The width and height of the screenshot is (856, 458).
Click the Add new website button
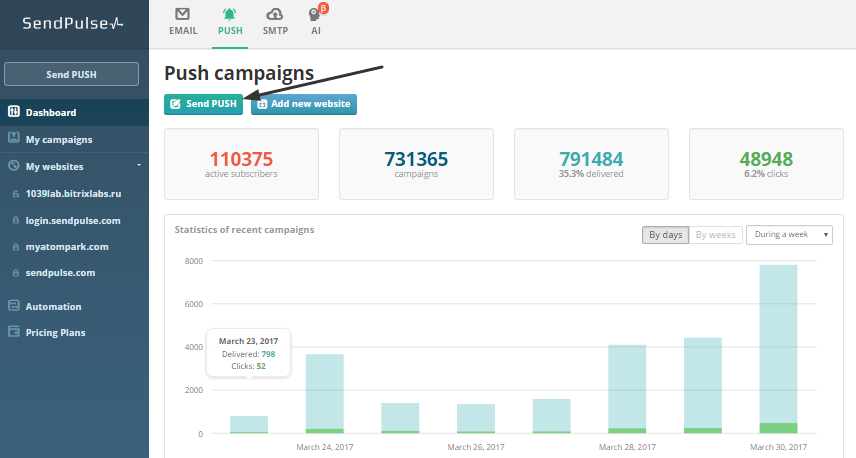(304, 104)
